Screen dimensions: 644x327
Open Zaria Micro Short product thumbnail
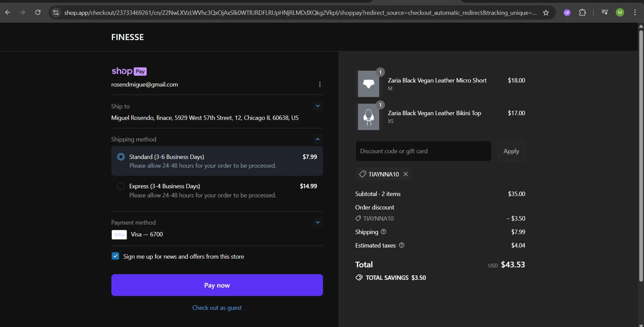[368, 84]
